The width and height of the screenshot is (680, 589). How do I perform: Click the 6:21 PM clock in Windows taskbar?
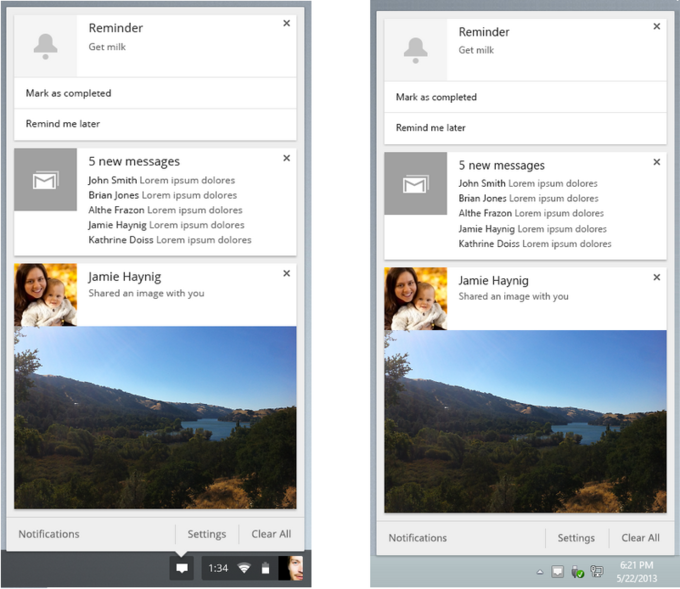[x=637, y=565]
